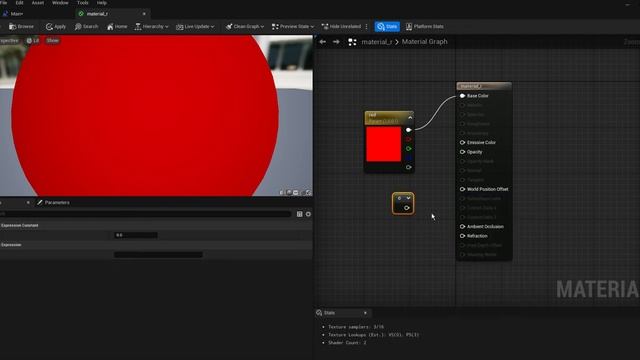
Task: Click the leftmost preview shape icon
Action: point(282,192)
